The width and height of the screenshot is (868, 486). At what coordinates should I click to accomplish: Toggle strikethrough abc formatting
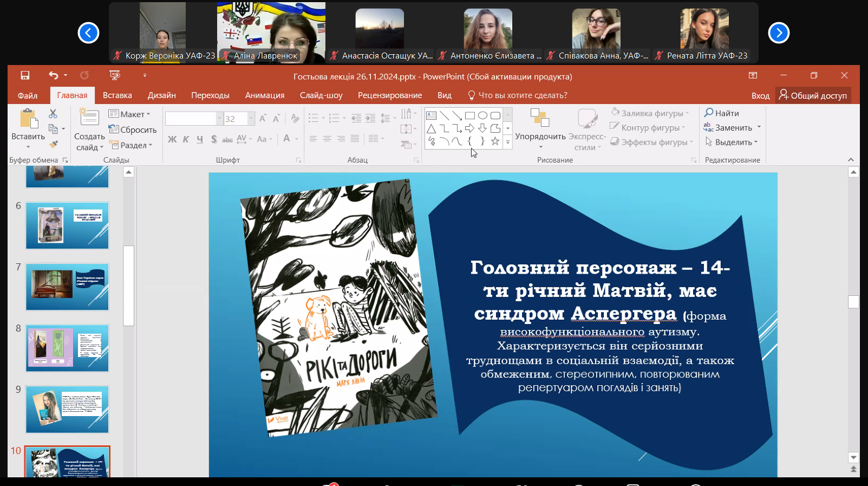227,139
